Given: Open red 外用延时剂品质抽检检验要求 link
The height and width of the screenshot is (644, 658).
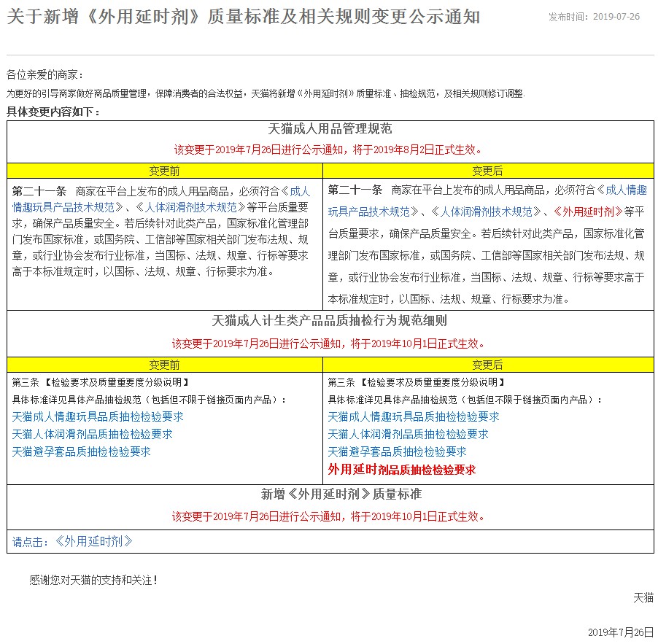Looking at the screenshot, I should click(402, 470).
